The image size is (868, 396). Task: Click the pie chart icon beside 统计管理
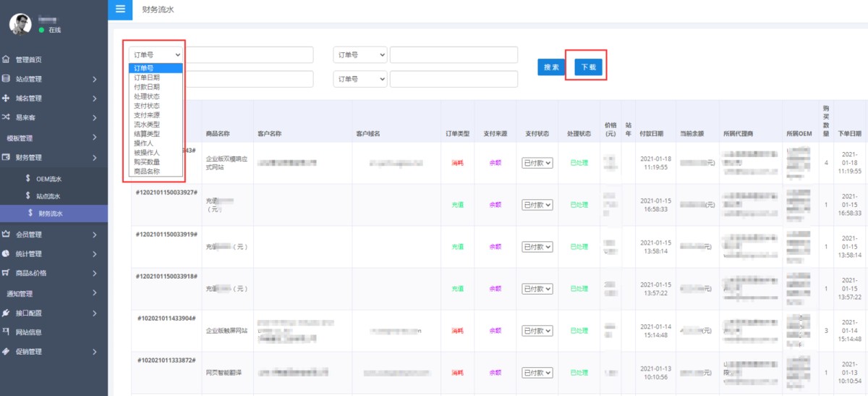[x=7, y=254]
